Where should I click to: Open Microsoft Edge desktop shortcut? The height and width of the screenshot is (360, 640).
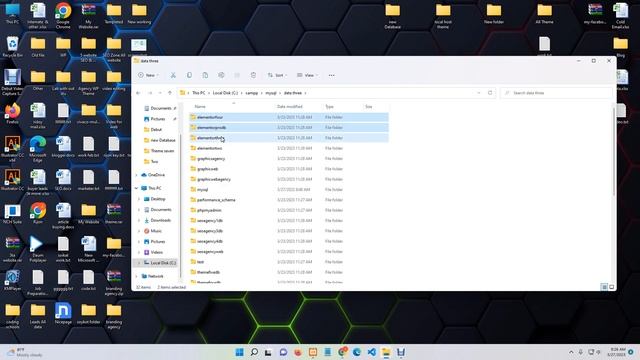[x=38, y=149]
